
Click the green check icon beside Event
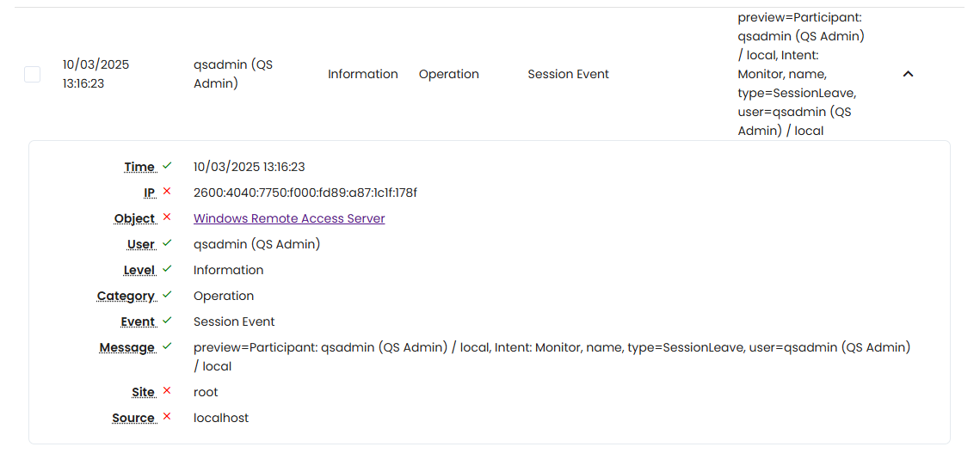(x=167, y=321)
